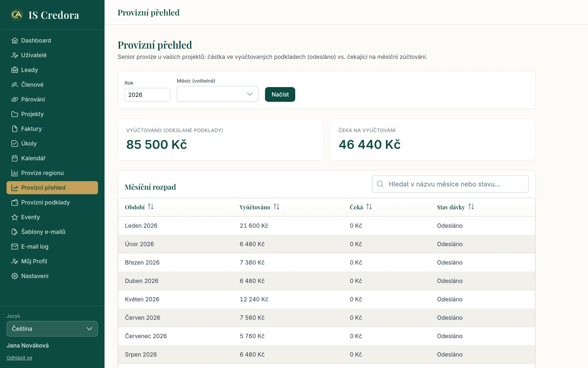The width and height of the screenshot is (588, 368).
Task: Click the Můj Profil person icon
Action: (15, 261)
